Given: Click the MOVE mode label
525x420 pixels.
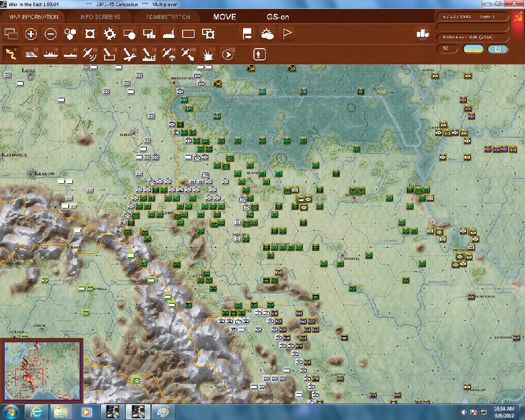Looking at the screenshot, I should (225, 17).
